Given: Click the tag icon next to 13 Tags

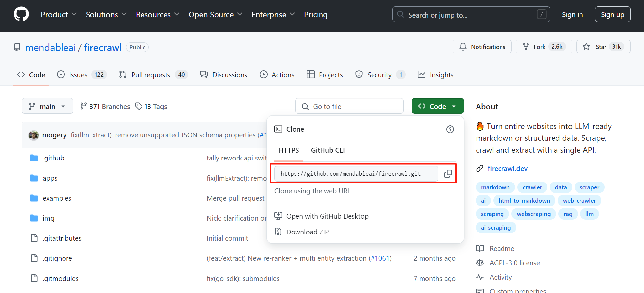Looking at the screenshot, I should pos(139,106).
